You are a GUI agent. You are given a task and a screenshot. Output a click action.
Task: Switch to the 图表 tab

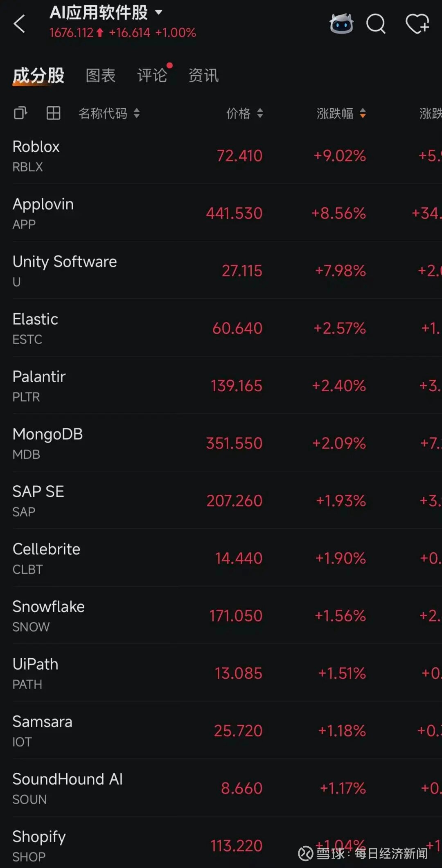[101, 76]
